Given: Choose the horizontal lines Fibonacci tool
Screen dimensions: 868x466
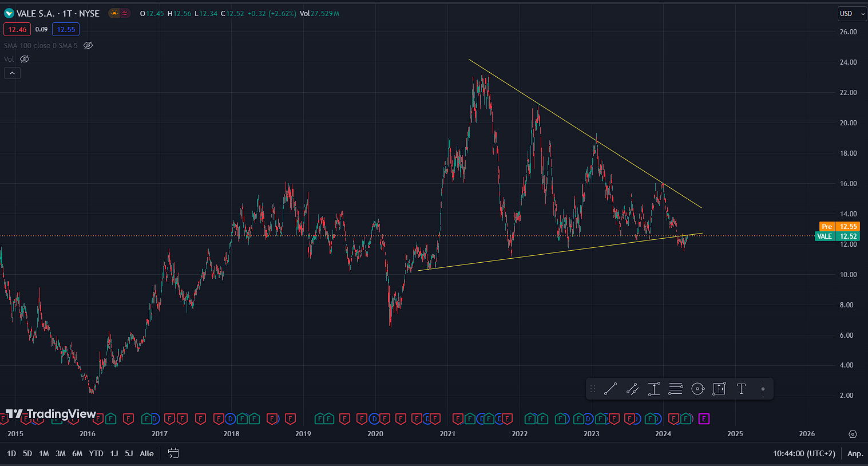Looking at the screenshot, I should [x=676, y=389].
